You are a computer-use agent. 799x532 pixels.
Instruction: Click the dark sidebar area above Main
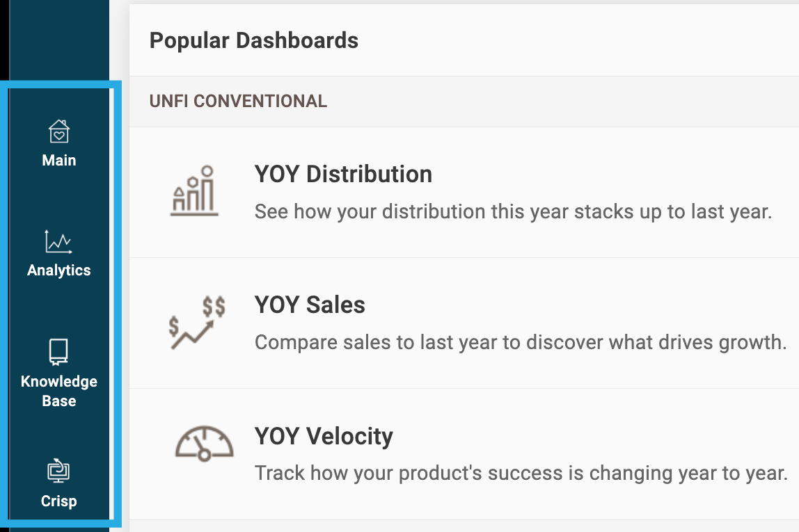(59, 40)
